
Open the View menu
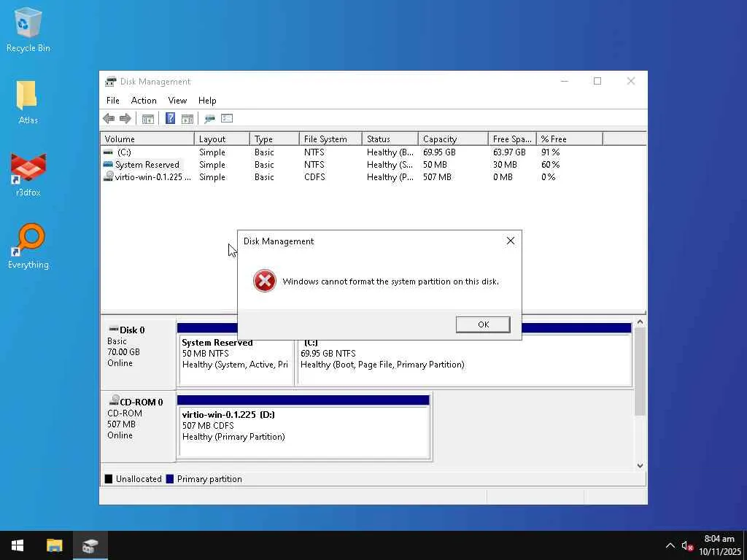177,101
